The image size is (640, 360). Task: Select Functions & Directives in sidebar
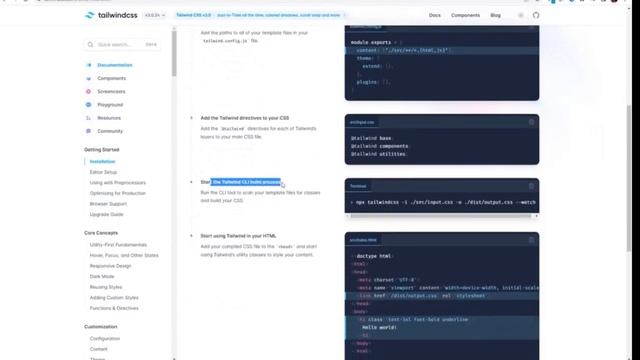[114, 308]
